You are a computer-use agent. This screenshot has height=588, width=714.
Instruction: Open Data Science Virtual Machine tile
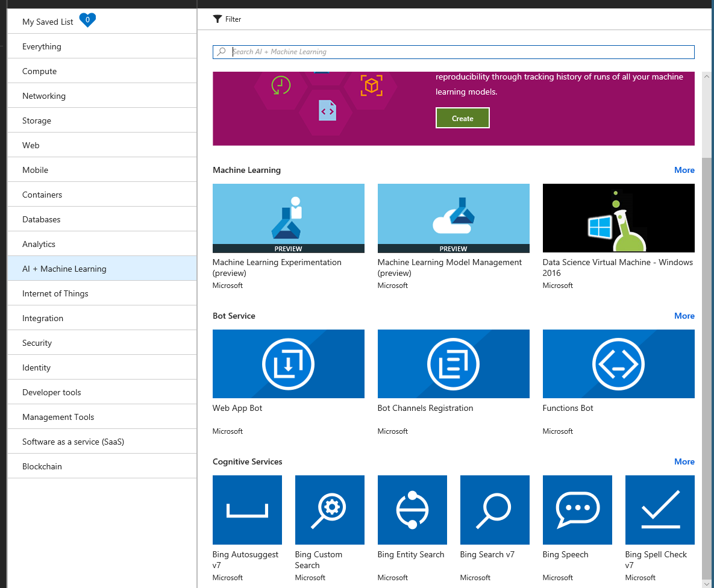[618, 218]
